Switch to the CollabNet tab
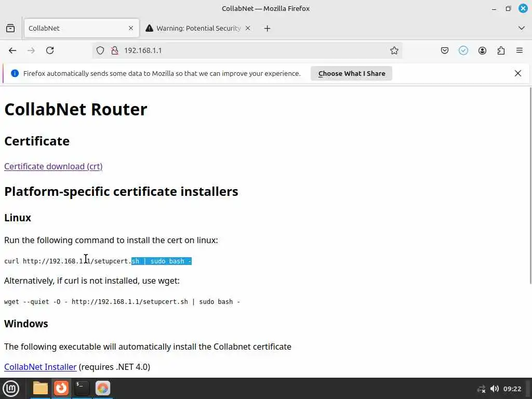 tap(82, 28)
